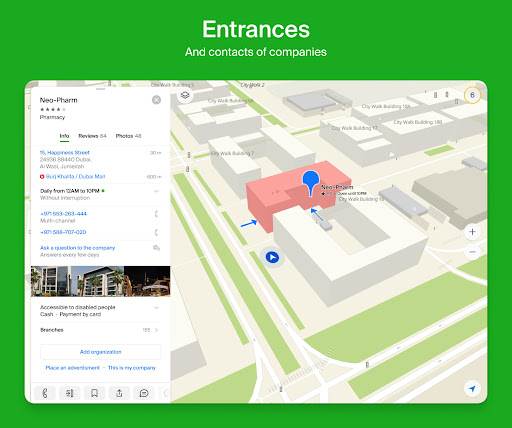Select the blue Neo-Pharm map pin
512x428 pixels.
coord(311,183)
